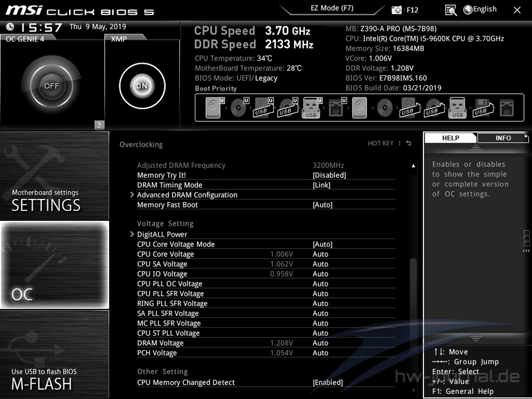
Task: Toggle the XMP ON button
Action: [141, 86]
